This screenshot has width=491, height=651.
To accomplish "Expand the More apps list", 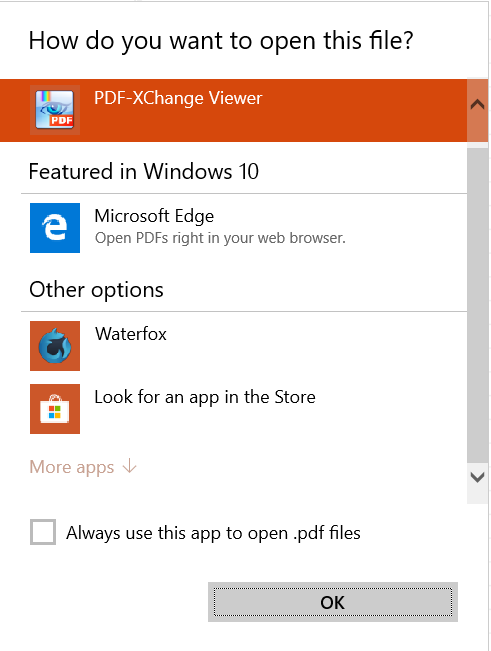I will (x=83, y=467).
